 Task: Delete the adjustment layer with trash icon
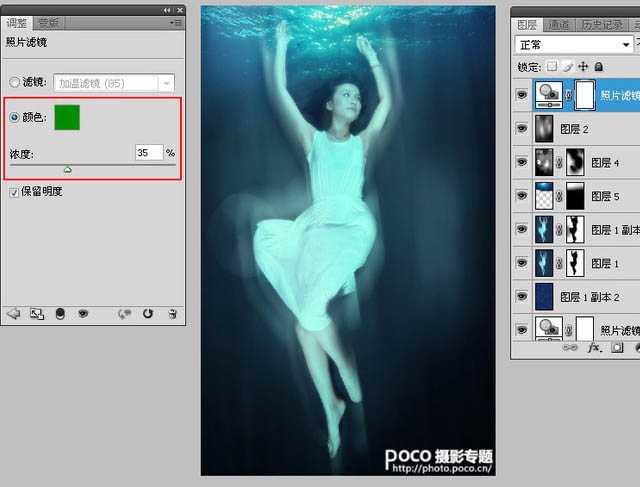(x=172, y=313)
